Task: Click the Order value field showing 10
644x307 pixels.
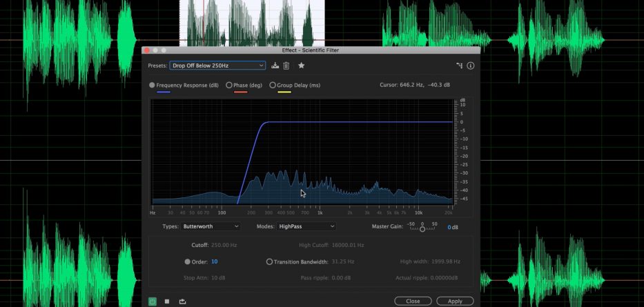Action: [x=215, y=261]
